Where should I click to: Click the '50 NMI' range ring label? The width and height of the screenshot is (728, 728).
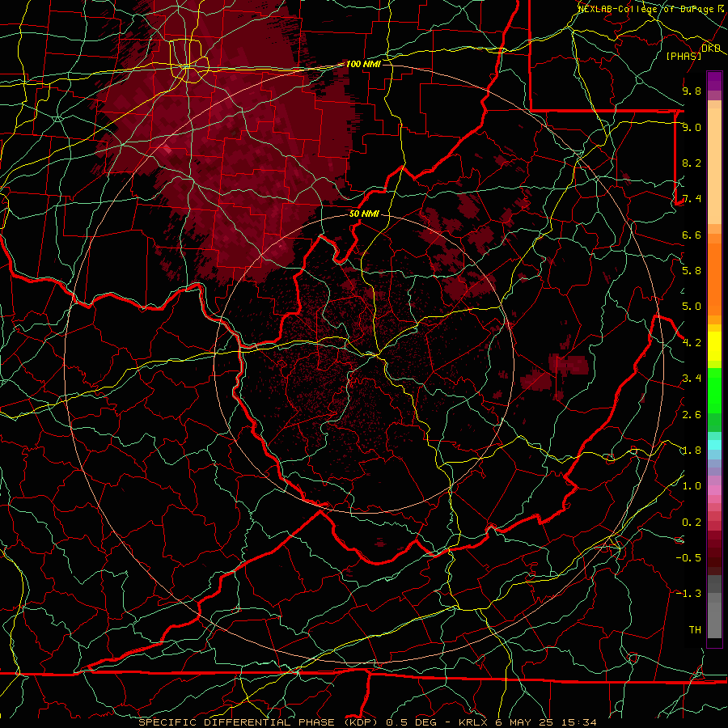(364, 214)
